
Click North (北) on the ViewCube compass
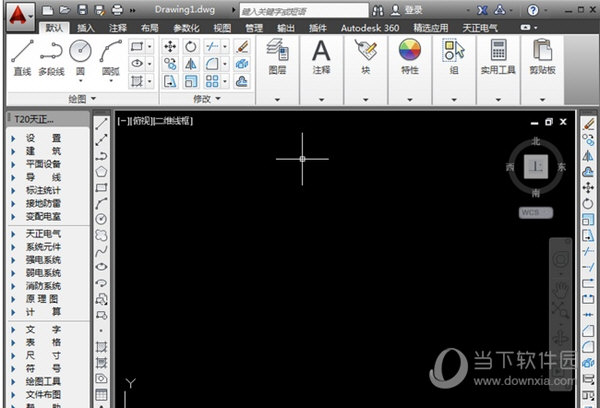pyautogui.click(x=536, y=142)
